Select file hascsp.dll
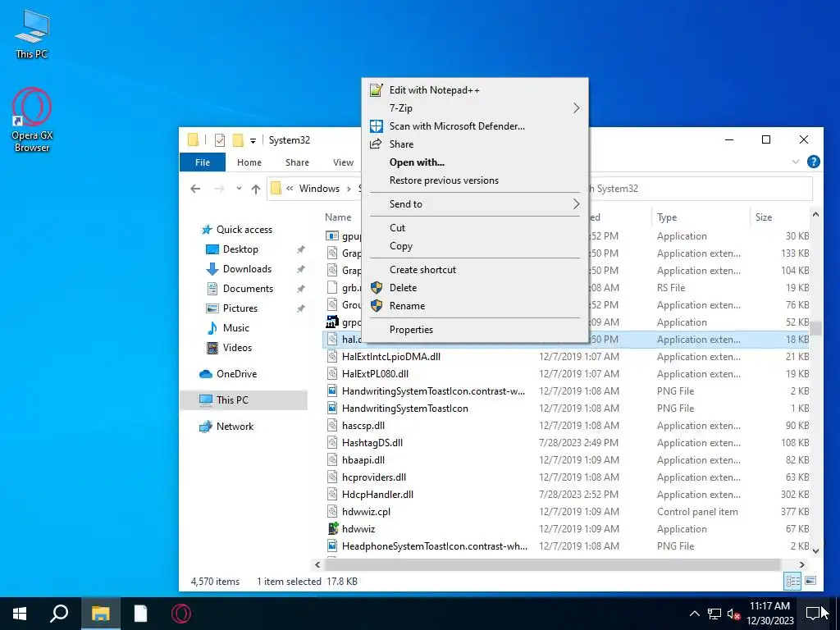The image size is (840, 630). tap(363, 426)
